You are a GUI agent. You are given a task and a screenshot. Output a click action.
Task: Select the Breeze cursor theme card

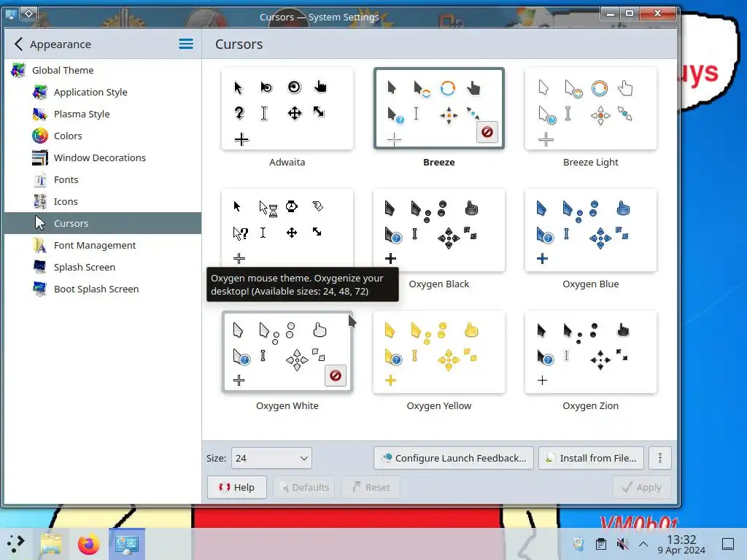438,109
